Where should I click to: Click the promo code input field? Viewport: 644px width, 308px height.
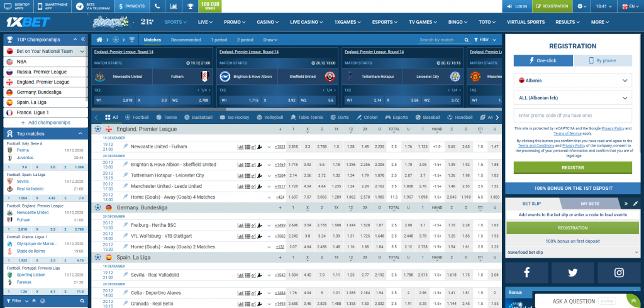click(x=572, y=116)
